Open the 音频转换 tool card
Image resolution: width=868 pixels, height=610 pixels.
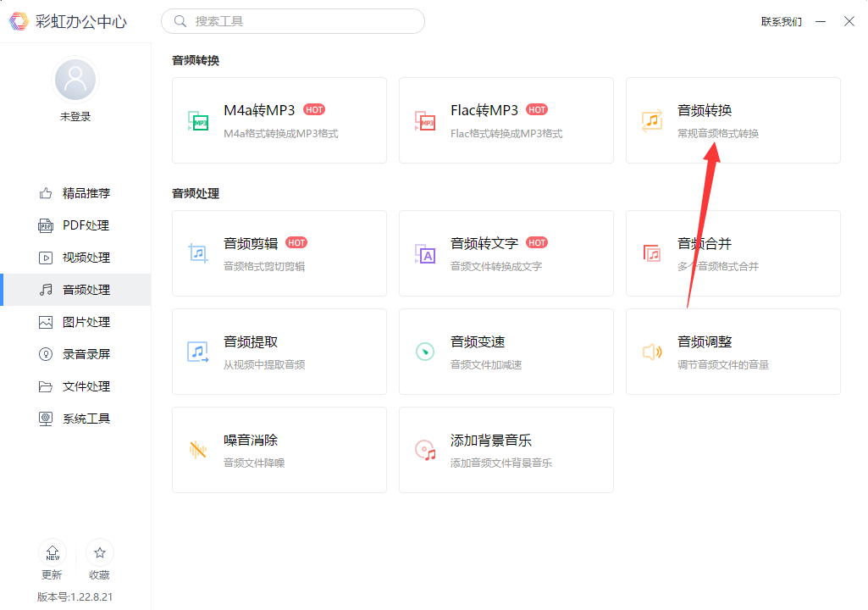click(x=733, y=120)
